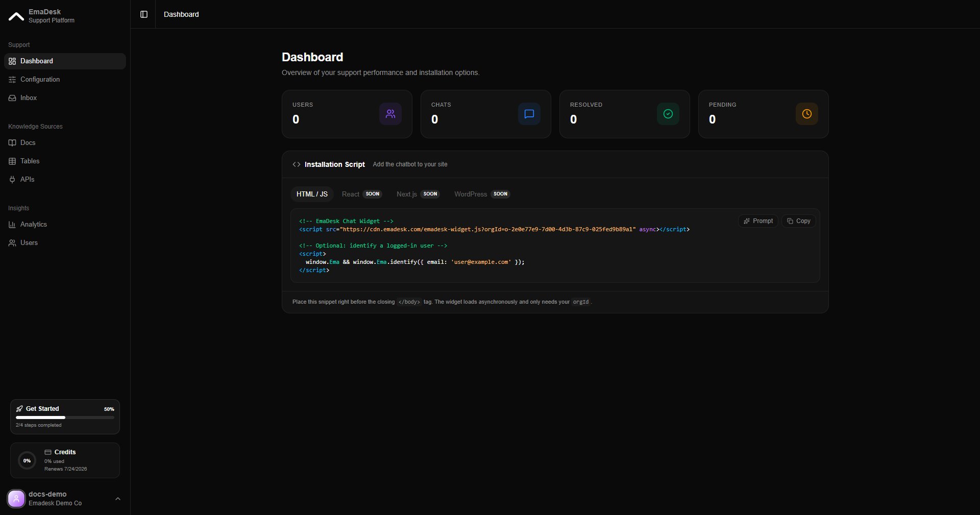980x515 pixels.
Task: Click the green Resolved checkmark icon
Action: click(668, 114)
